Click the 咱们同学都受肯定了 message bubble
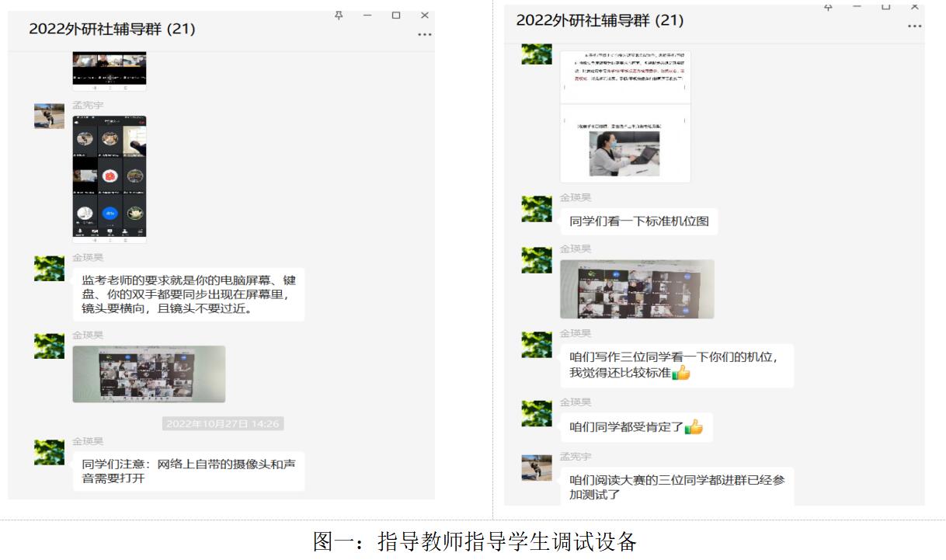Viewport: 946px width, 560px height. pyautogui.click(x=636, y=427)
